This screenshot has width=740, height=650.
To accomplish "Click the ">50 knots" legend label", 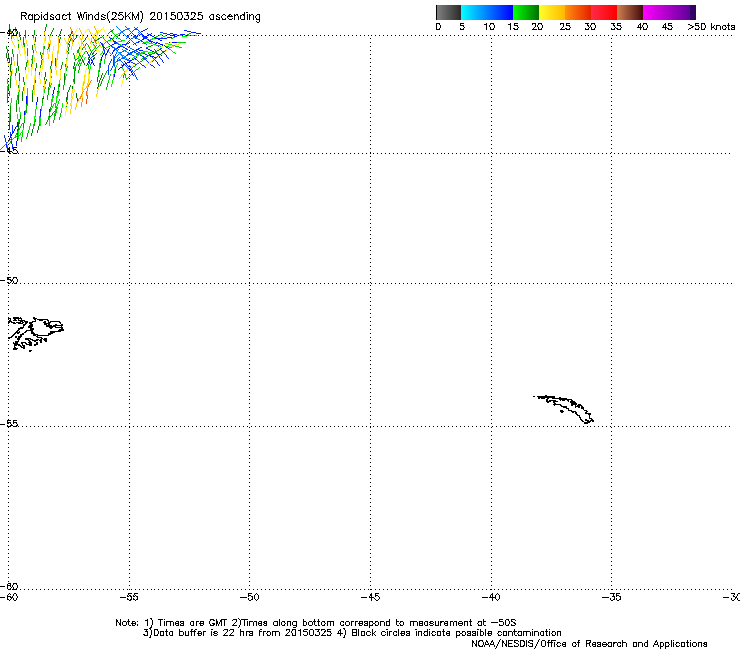I will coord(711,27).
